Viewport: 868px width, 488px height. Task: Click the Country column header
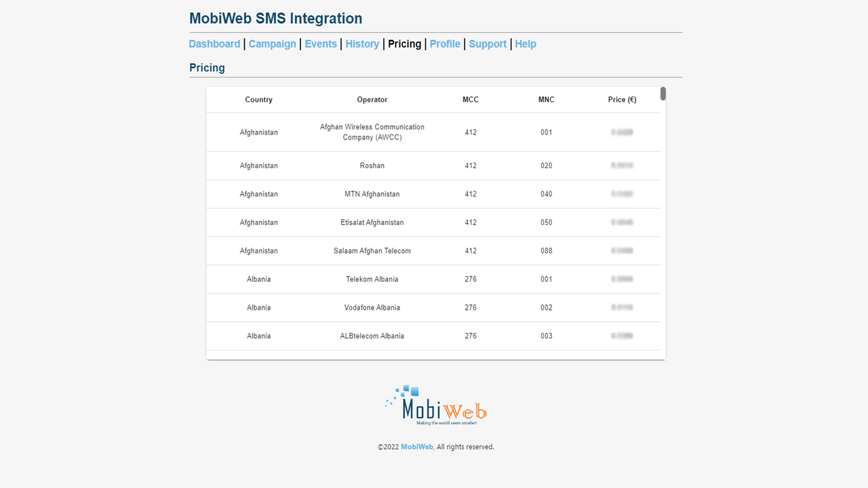[x=258, y=100]
